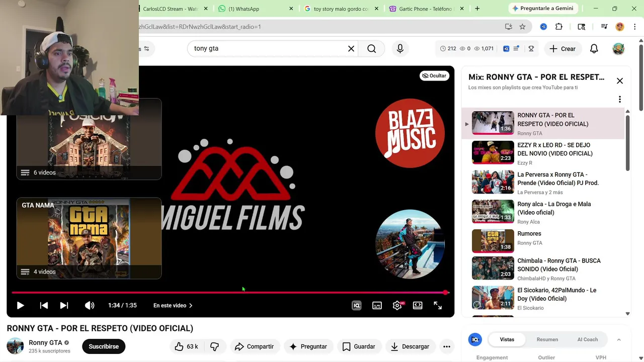The height and width of the screenshot is (362, 644).
Task: Open the Ronny GTA channel name link
Action: 45,342
